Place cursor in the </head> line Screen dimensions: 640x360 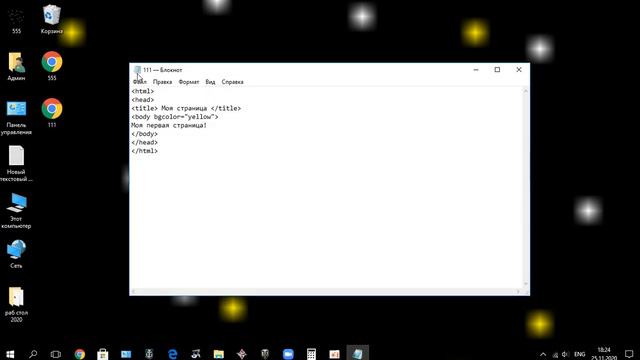(144, 142)
